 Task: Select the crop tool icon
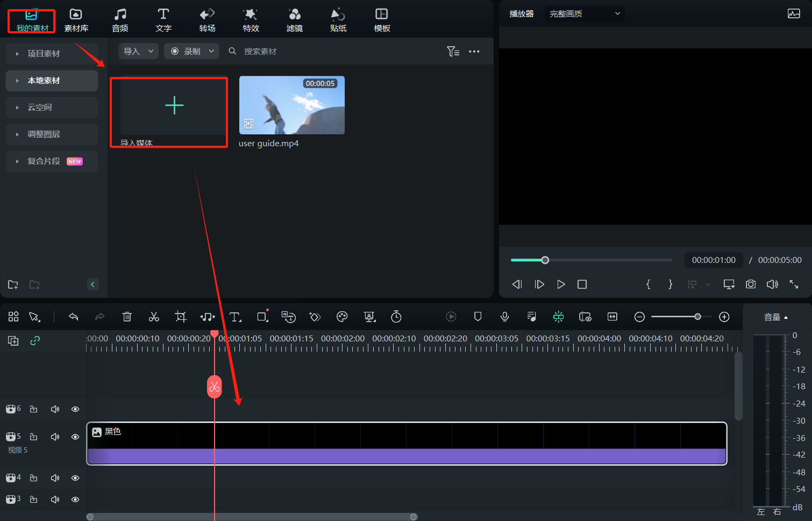pyautogui.click(x=181, y=317)
